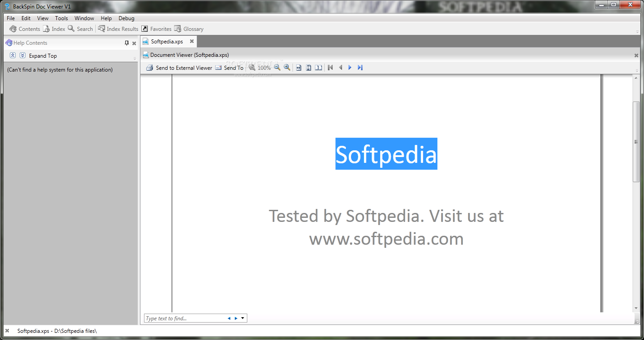Go to the next page

(x=350, y=68)
